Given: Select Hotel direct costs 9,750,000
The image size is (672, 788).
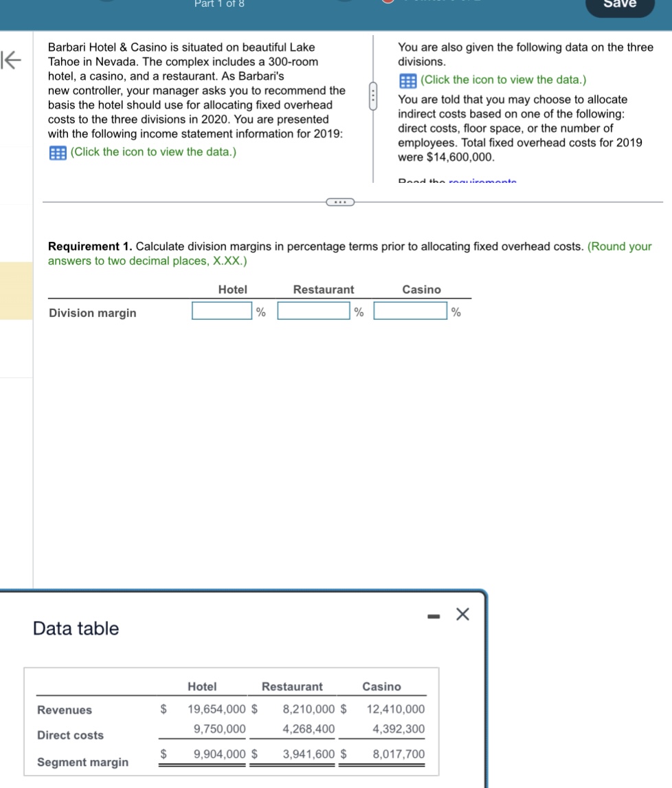Looking at the screenshot, I should (219, 729).
